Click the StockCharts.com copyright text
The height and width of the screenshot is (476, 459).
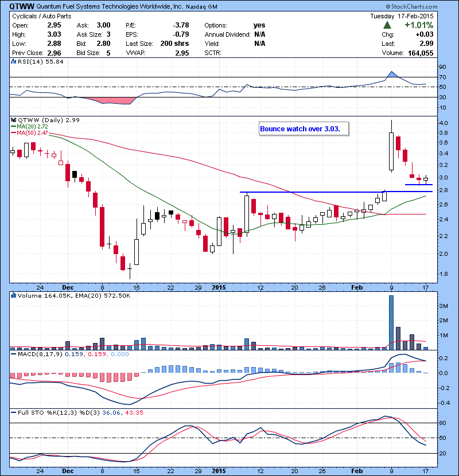coord(411,6)
